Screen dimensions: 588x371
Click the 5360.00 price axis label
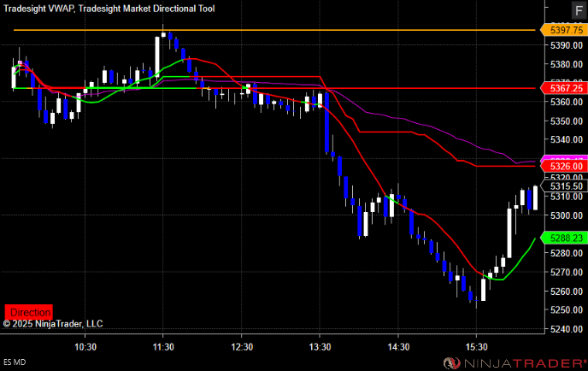click(x=567, y=102)
